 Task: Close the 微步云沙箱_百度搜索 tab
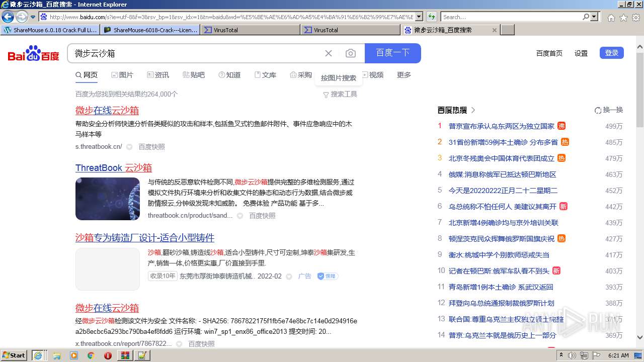coord(494,30)
